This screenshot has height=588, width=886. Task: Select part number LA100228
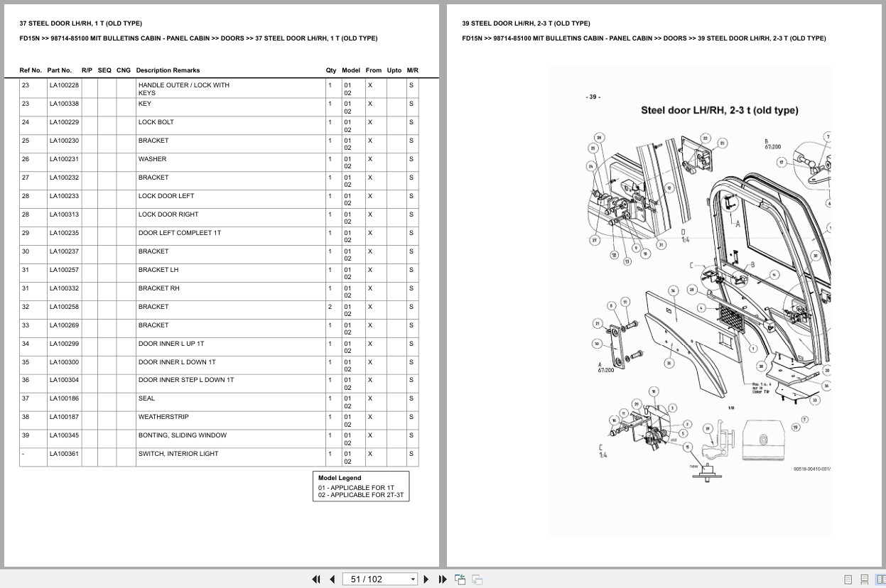click(x=64, y=85)
